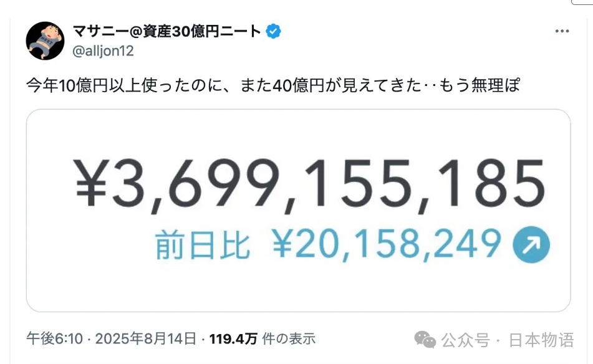Screen dimensions: 593x364
Task: Click the ¥20,158,249 daily change amount
Action: pyautogui.click(x=387, y=244)
